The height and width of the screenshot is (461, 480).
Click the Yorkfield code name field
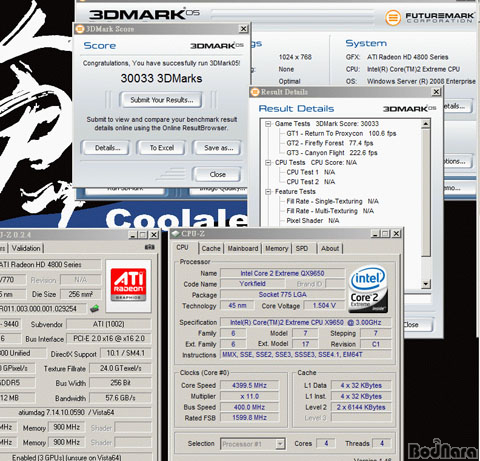(x=253, y=284)
